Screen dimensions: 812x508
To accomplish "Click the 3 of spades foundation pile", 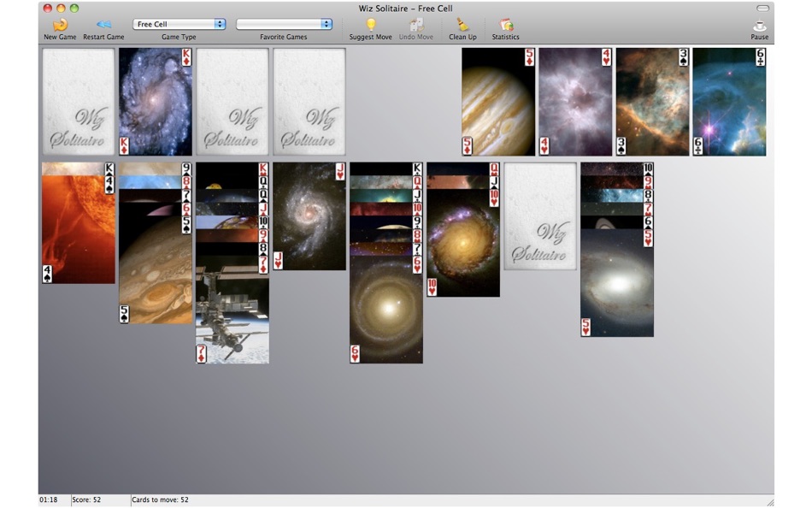I will [x=652, y=102].
